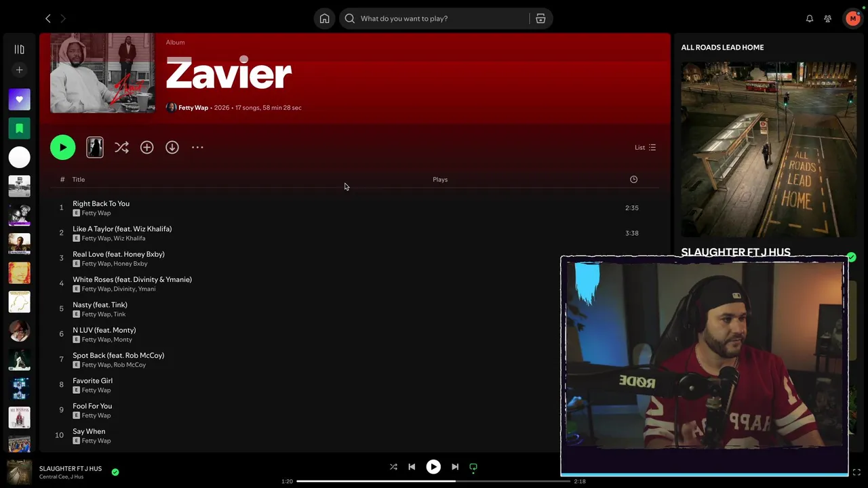868x488 pixels.
Task: Click ALL ROADS LEAD HOME panel heading
Action: pos(722,47)
